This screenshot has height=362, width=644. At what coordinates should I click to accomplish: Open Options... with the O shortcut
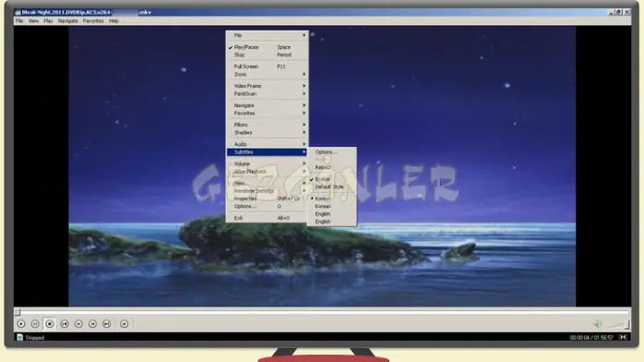pyautogui.click(x=267, y=206)
